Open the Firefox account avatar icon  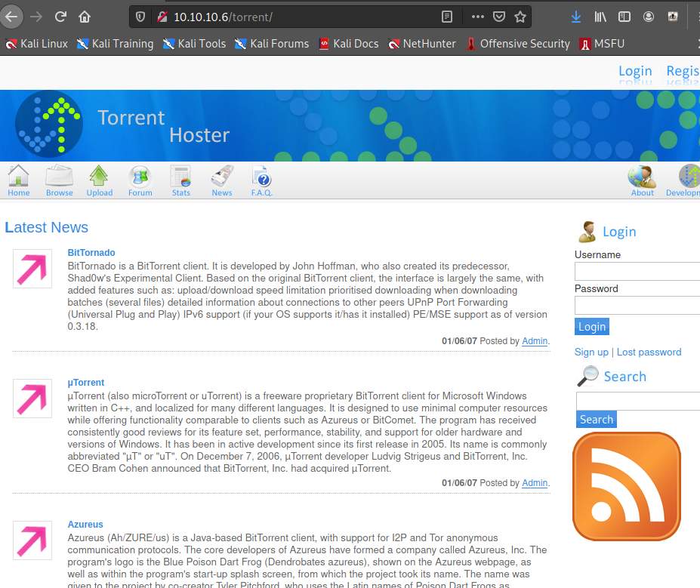click(648, 17)
